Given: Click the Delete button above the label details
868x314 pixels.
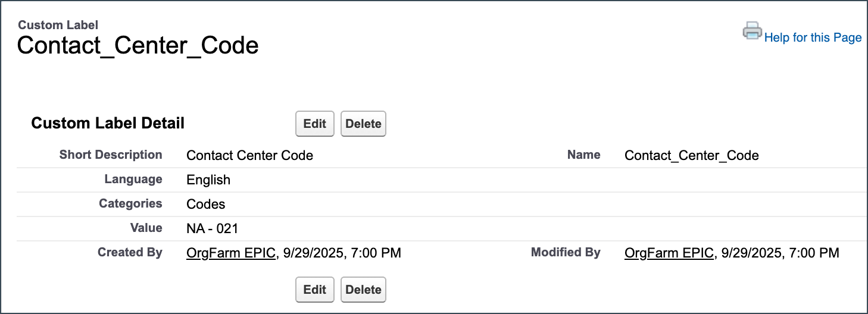Looking at the screenshot, I should [x=363, y=124].
